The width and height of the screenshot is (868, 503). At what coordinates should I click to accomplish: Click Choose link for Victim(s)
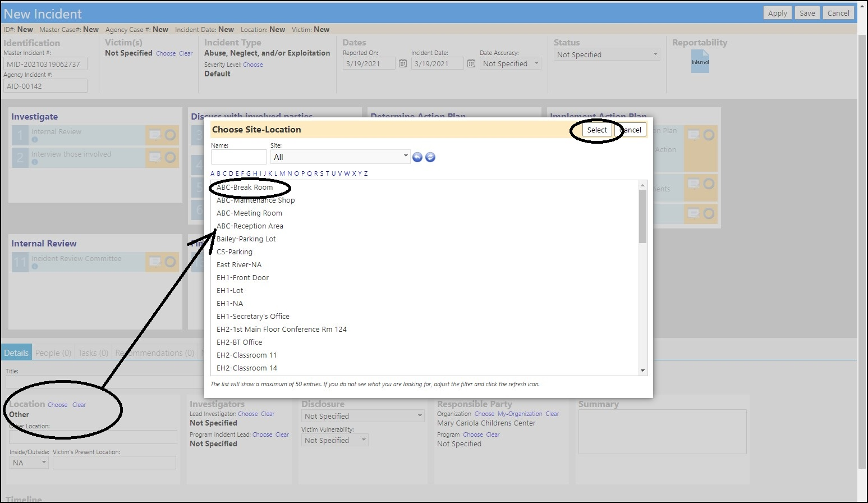point(166,53)
